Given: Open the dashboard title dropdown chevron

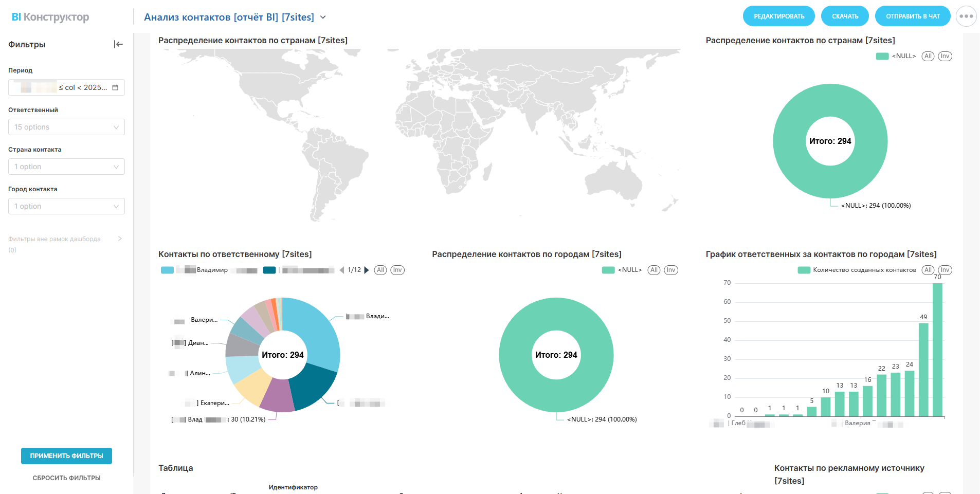Looking at the screenshot, I should tap(323, 17).
